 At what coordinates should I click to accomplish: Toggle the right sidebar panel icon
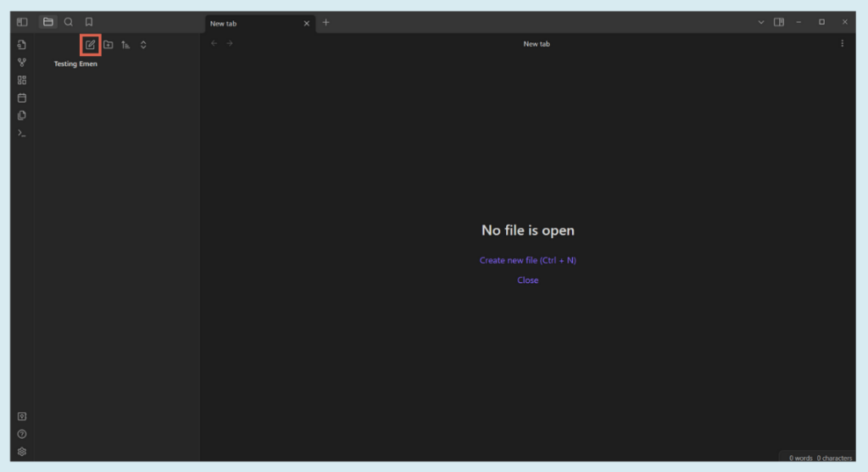pyautogui.click(x=779, y=23)
